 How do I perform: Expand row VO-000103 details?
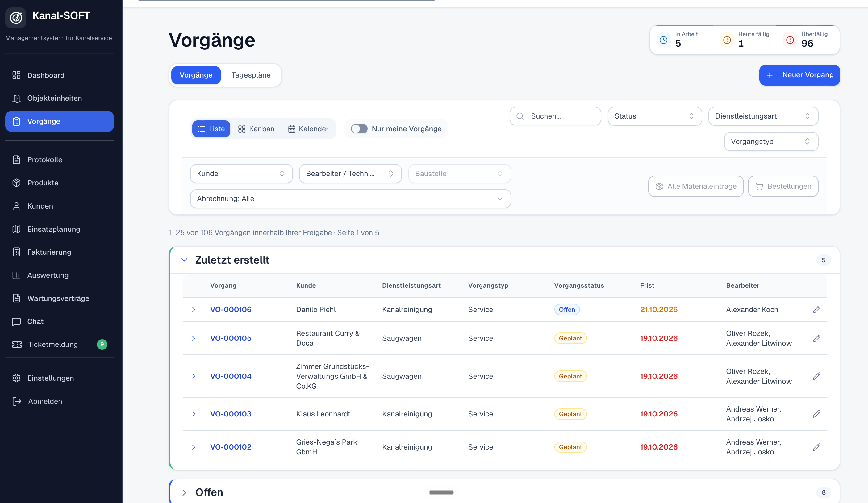(x=194, y=414)
